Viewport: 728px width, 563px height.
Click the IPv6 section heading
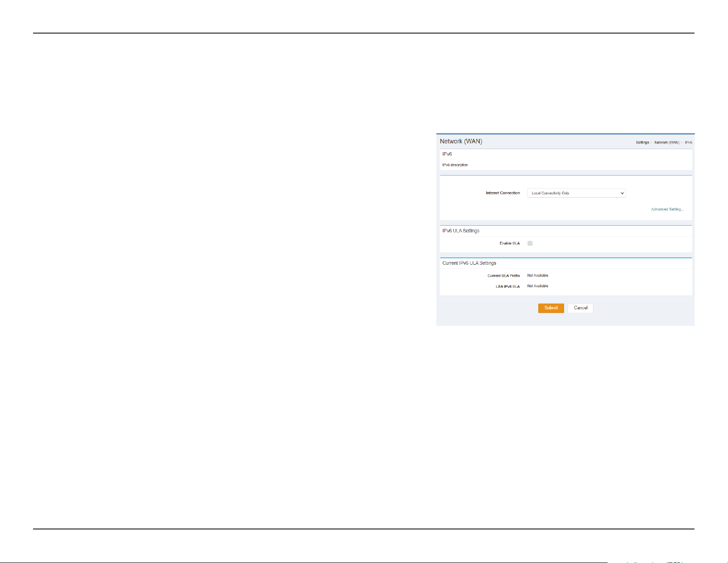[x=447, y=154]
